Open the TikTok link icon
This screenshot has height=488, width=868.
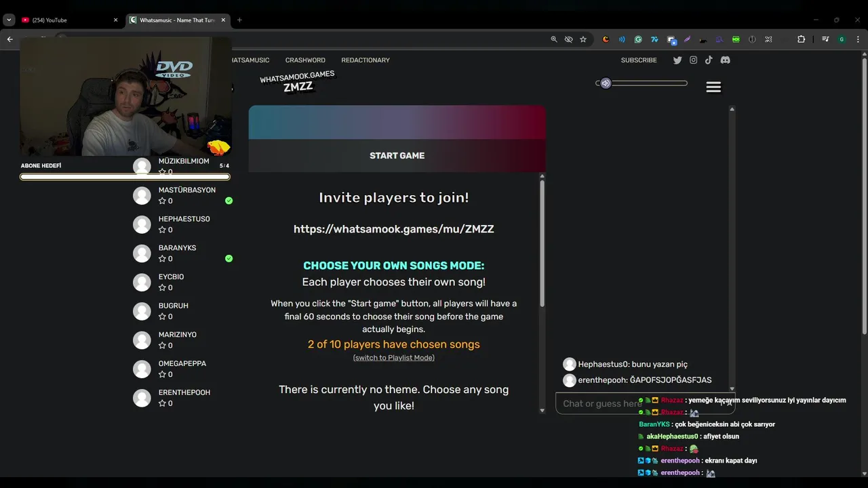tap(709, 60)
